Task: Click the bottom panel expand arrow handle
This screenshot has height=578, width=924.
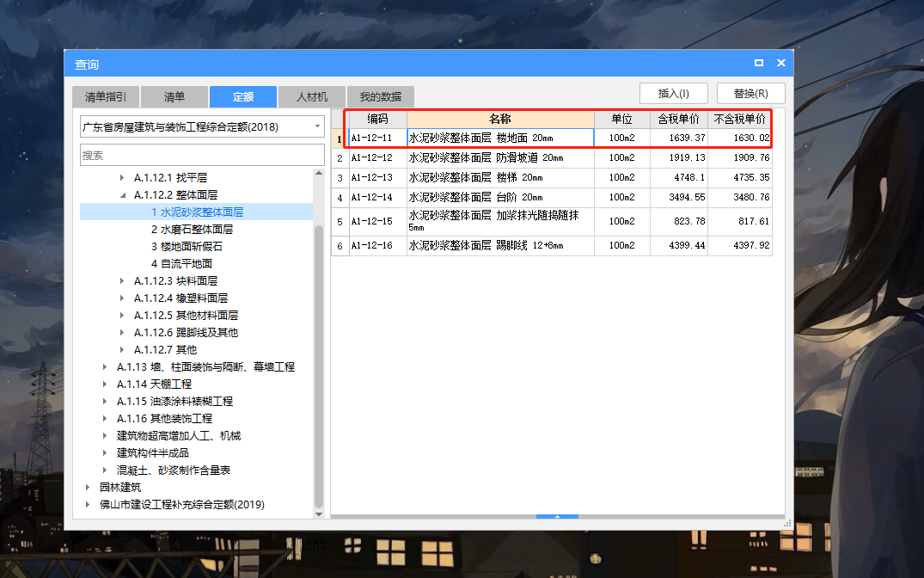Action: click(557, 516)
